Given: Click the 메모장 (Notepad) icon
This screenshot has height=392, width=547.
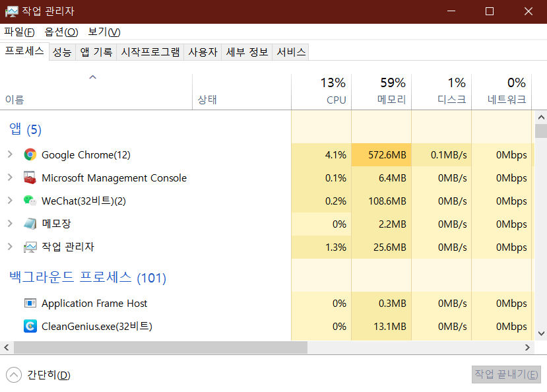Looking at the screenshot, I should click(x=30, y=224).
